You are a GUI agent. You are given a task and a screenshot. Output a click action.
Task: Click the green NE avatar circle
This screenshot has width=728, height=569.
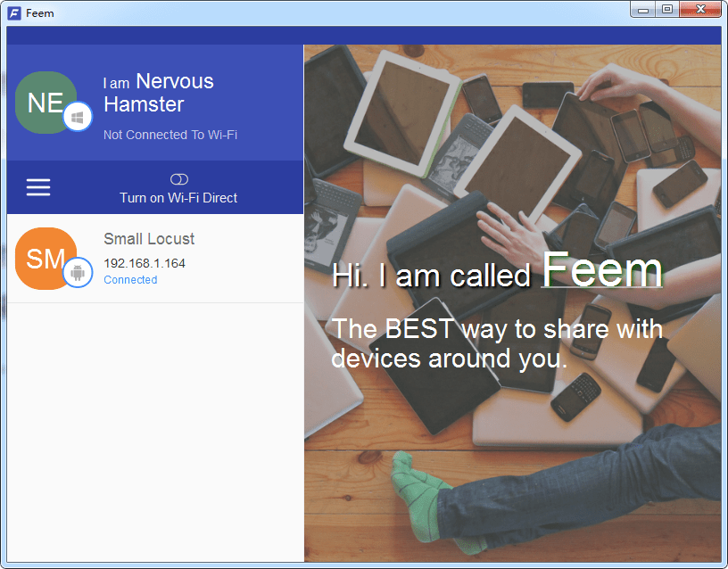pyautogui.click(x=45, y=103)
